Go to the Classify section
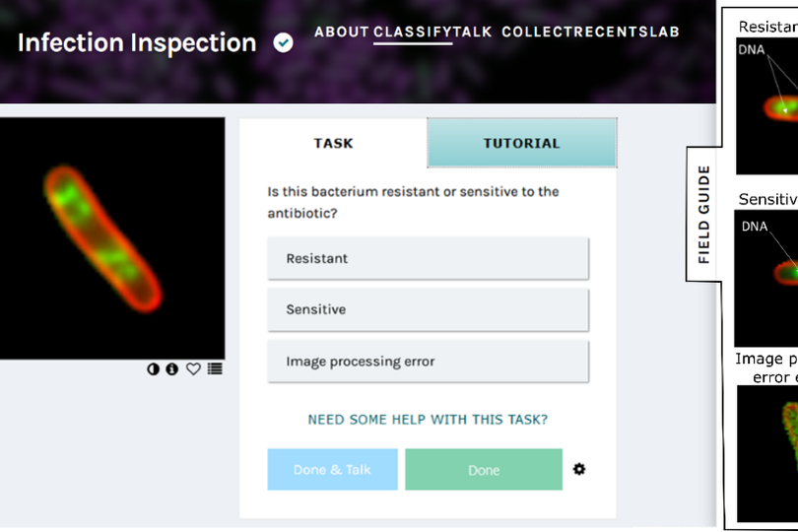 coord(413,32)
